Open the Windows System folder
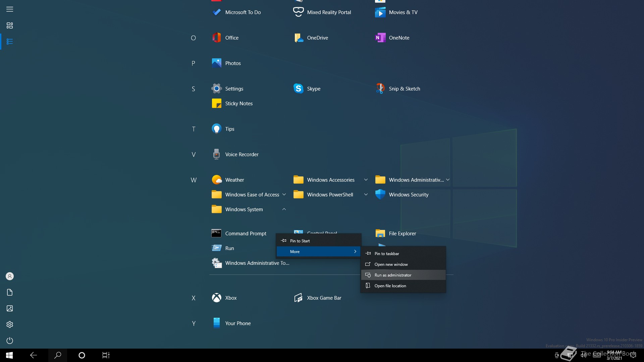 [249, 209]
